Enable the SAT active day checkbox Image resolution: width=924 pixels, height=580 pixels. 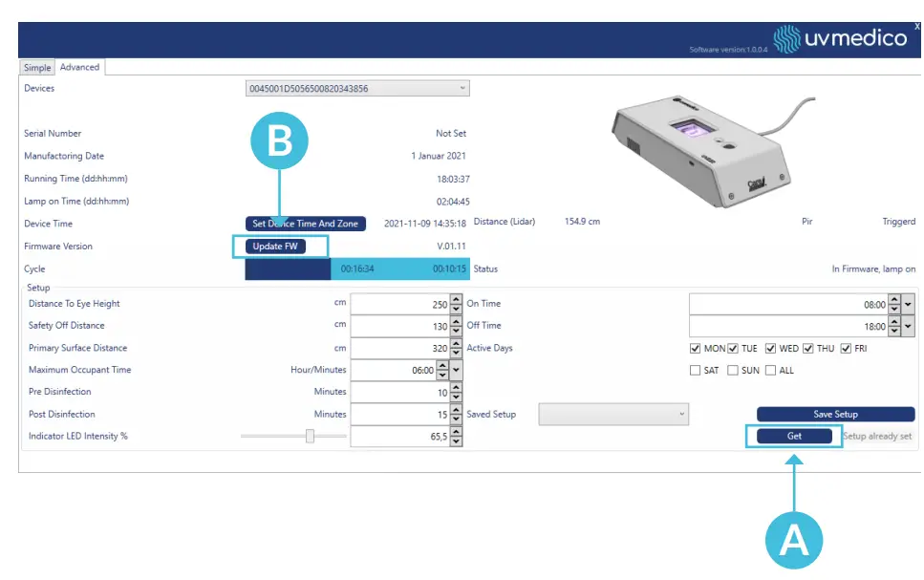coord(696,370)
